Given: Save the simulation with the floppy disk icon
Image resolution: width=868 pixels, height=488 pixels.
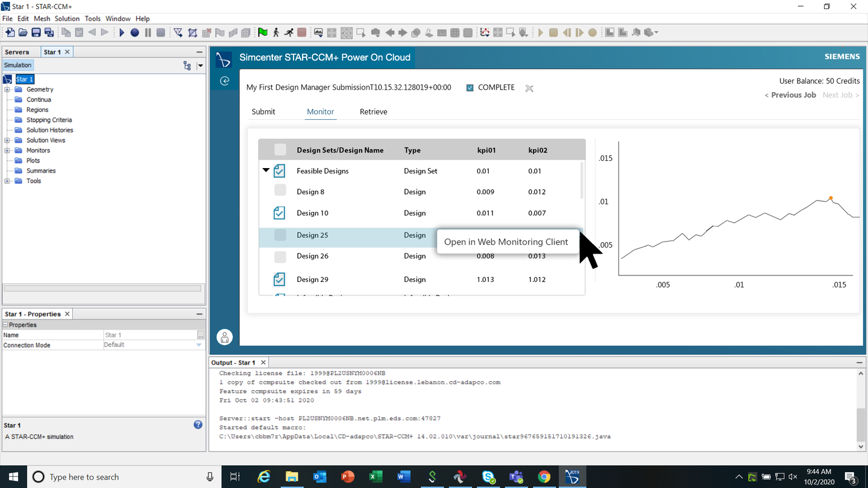Looking at the screenshot, I should (x=36, y=33).
